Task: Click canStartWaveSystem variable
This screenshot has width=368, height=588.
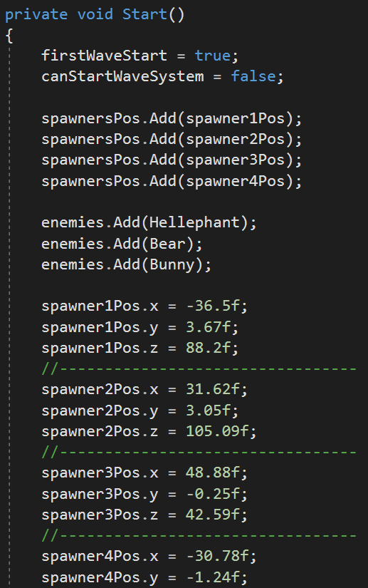Action: [123, 76]
